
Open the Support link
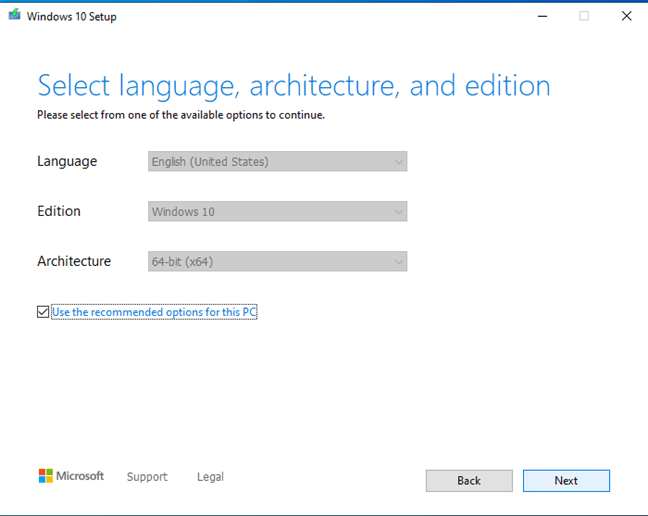(x=147, y=477)
